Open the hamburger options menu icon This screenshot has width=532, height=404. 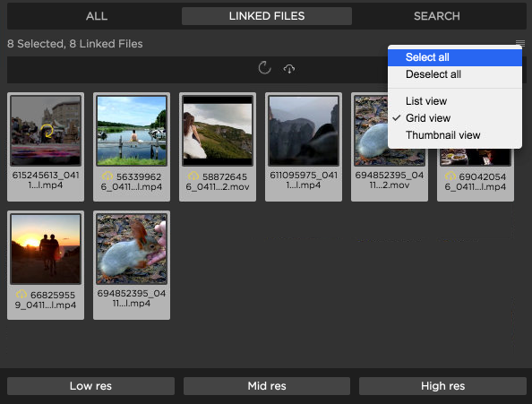(x=520, y=43)
